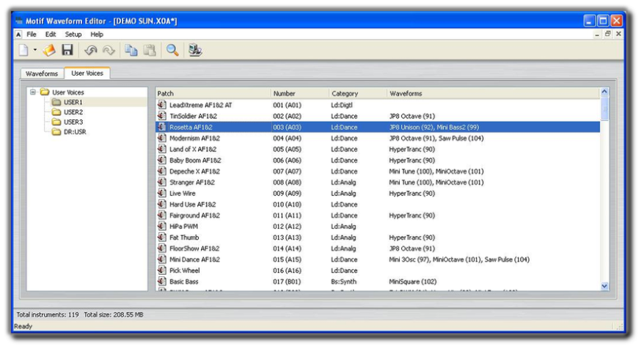Screen dimensions: 644x351
Task: Click the Search magnifier icon
Action: coord(172,50)
